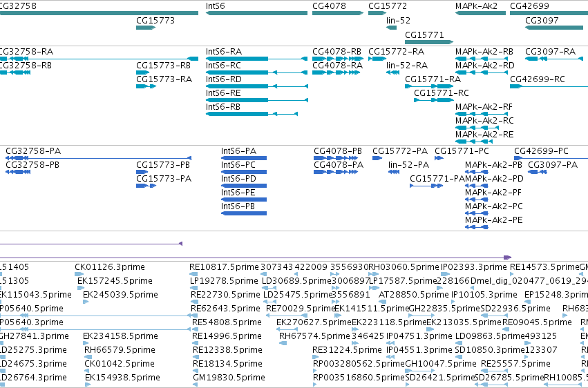The width and height of the screenshot is (588, 388).
Task: Click protein MAPk-Ak2-PB
Action: click(x=477, y=173)
